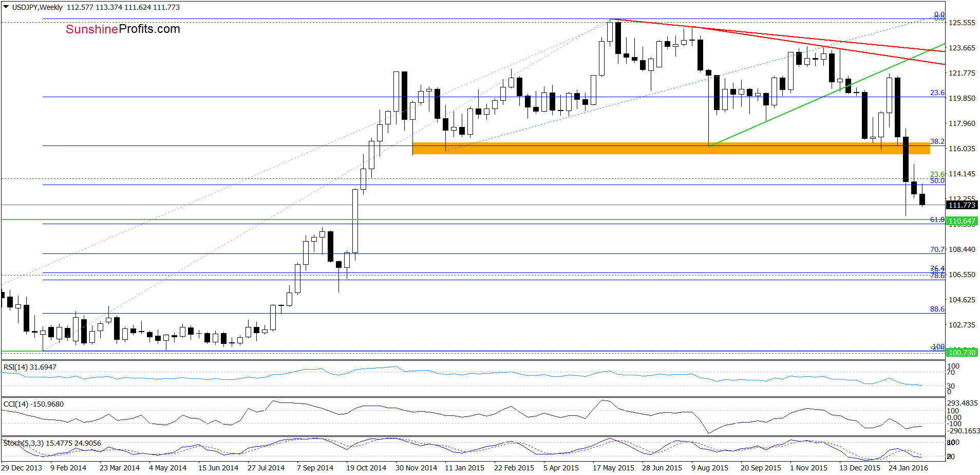Open the SunshineProfits.com link
This screenshot has width=980, height=475.
tap(123, 29)
